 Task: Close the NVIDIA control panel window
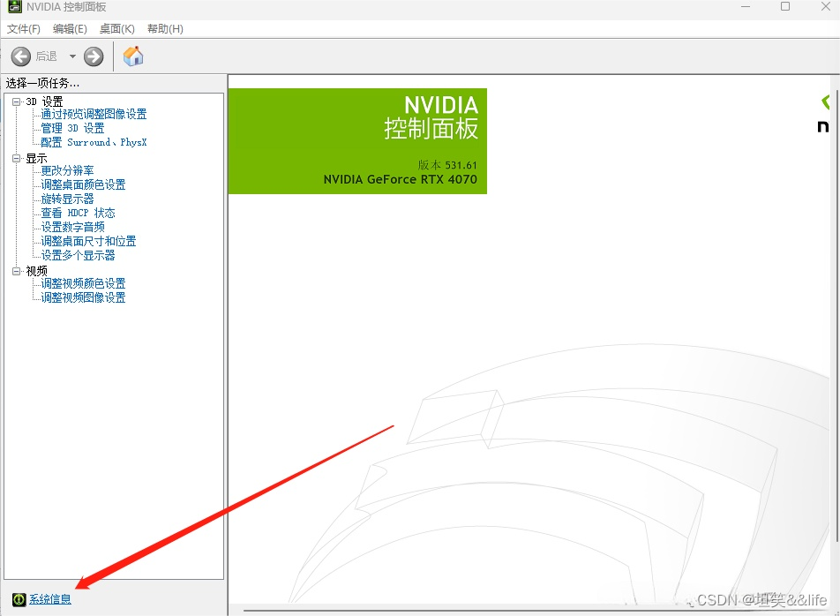tap(826, 6)
